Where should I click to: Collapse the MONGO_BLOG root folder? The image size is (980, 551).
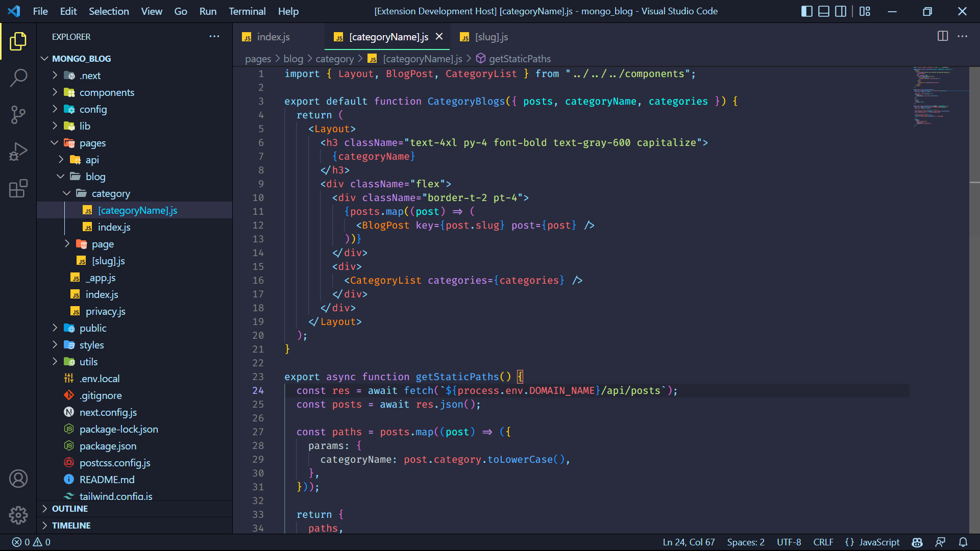click(x=81, y=59)
